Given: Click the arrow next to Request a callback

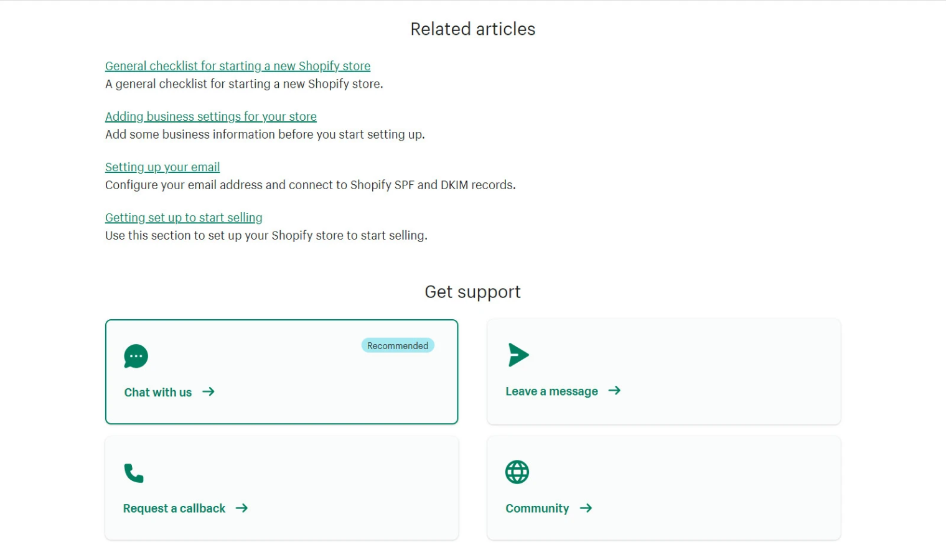Looking at the screenshot, I should (241, 508).
